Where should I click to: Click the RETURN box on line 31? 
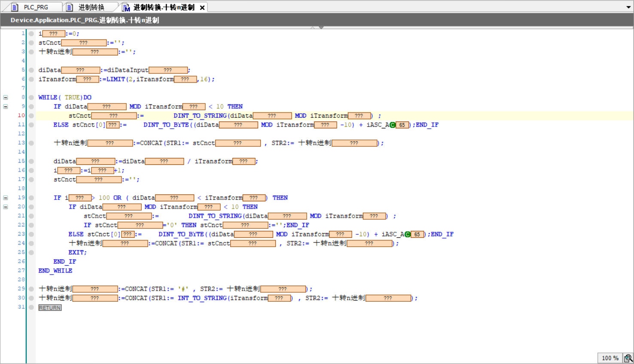pos(50,308)
